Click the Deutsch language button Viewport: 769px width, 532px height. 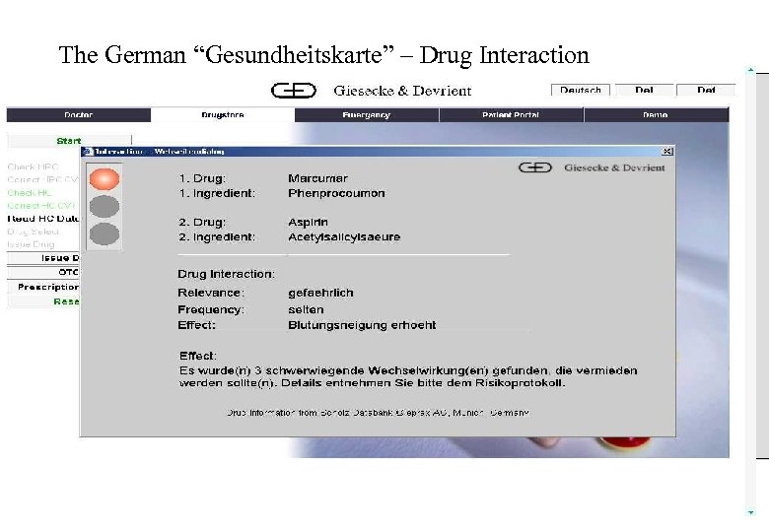click(x=580, y=90)
